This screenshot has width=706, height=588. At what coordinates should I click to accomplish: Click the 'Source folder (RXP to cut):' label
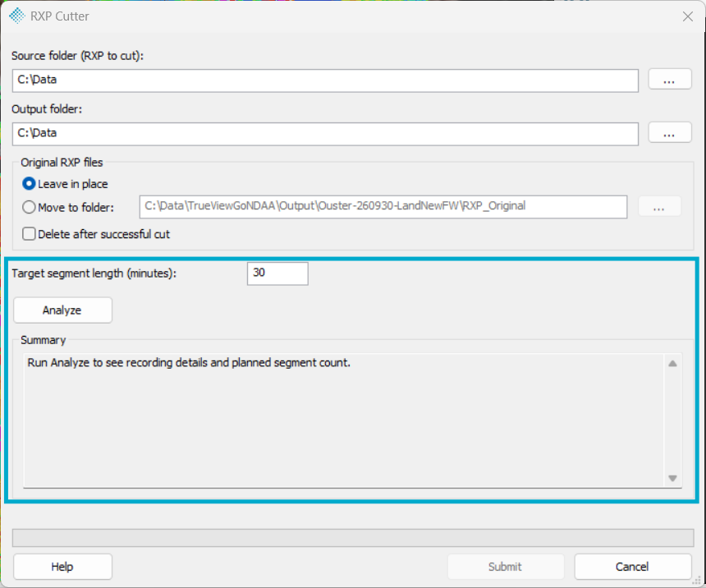(x=77, y=56)
